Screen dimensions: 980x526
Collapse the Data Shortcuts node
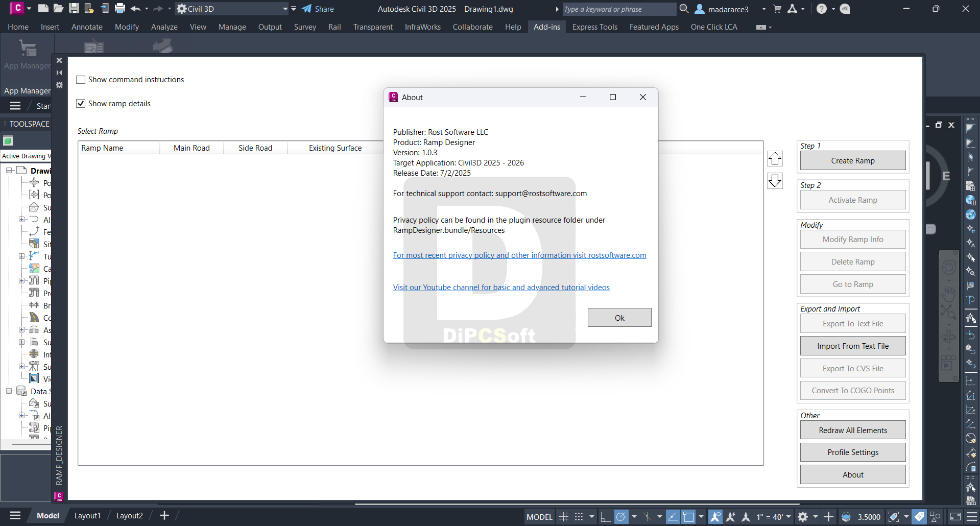tap(9, 391)
